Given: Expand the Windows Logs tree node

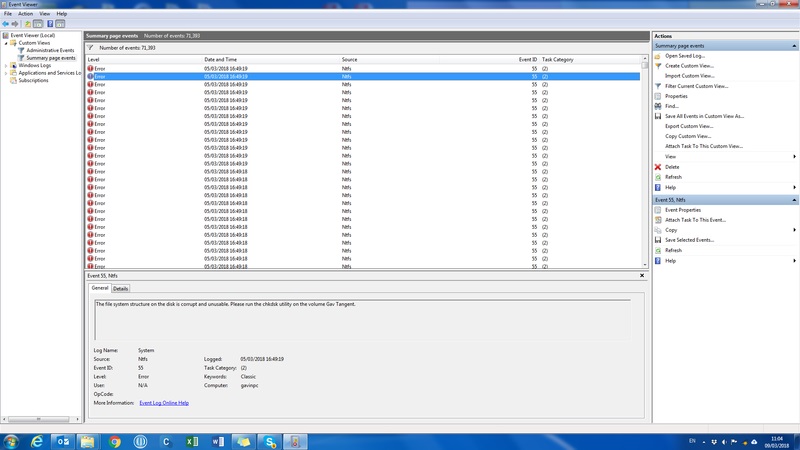Looking at the screenshot, I should tap(5, 66).
